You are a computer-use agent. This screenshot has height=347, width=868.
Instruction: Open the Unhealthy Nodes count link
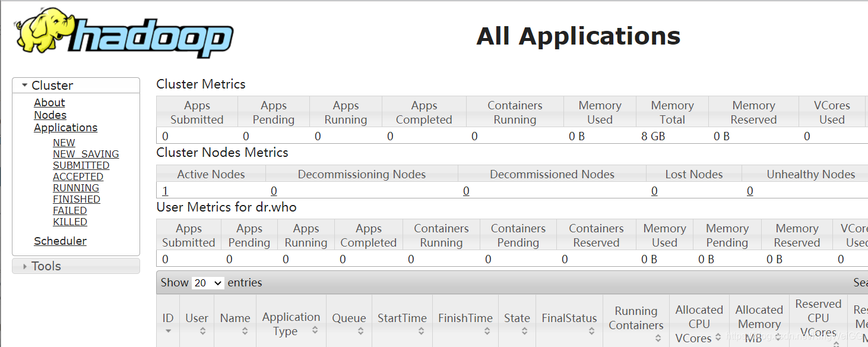(x=750, y=191)
